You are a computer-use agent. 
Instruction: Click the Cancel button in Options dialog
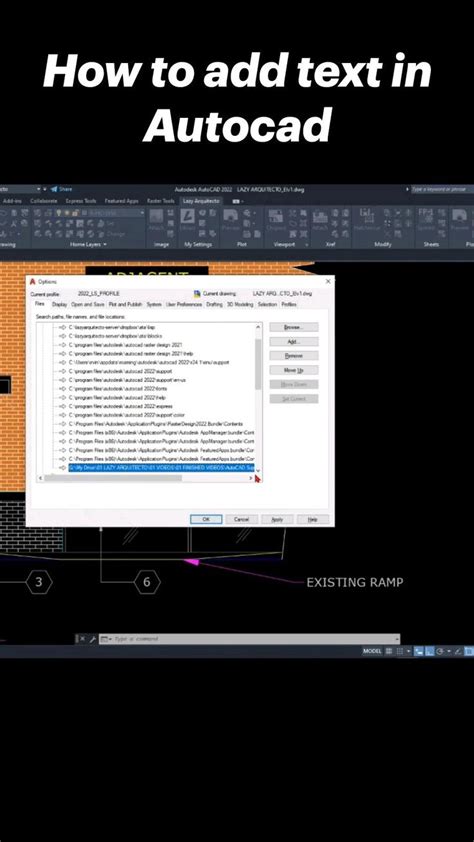pos(242,519)
